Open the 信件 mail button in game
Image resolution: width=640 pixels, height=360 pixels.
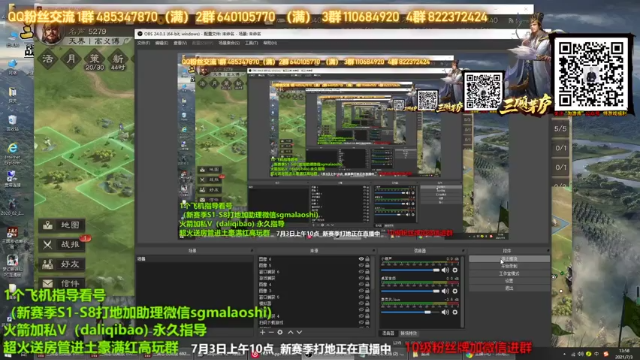(x=62, y=283)
